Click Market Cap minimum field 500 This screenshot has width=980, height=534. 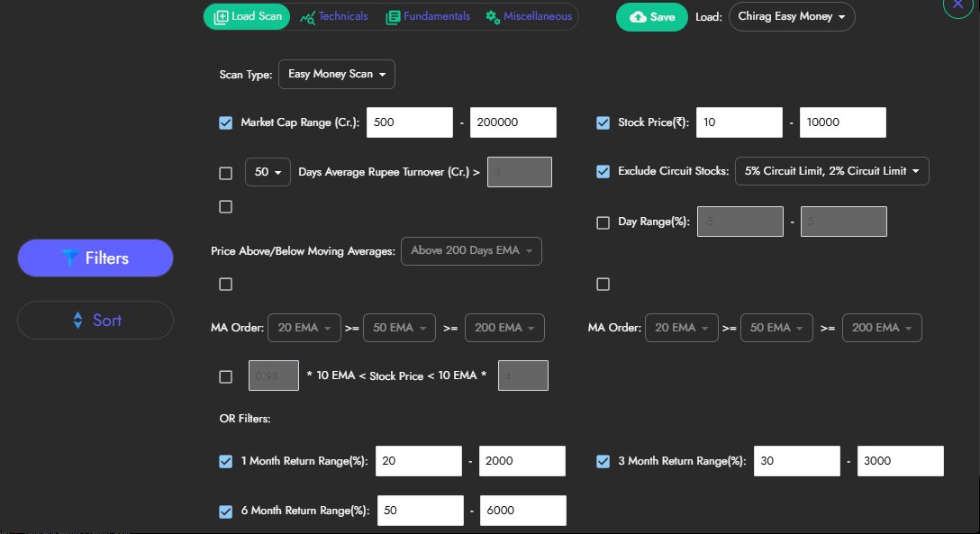point(409,122)
